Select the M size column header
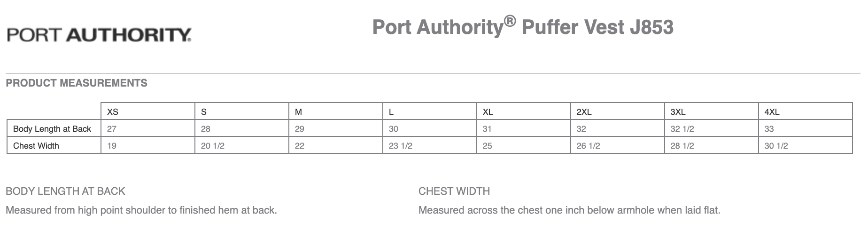868x239 pixels. [298, 112]
